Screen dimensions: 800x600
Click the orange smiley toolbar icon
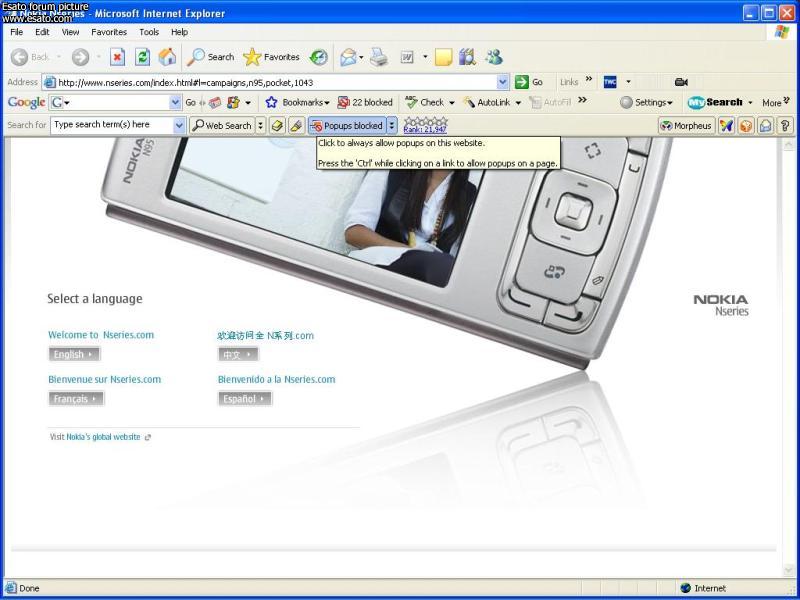click(x=746, y=126)
